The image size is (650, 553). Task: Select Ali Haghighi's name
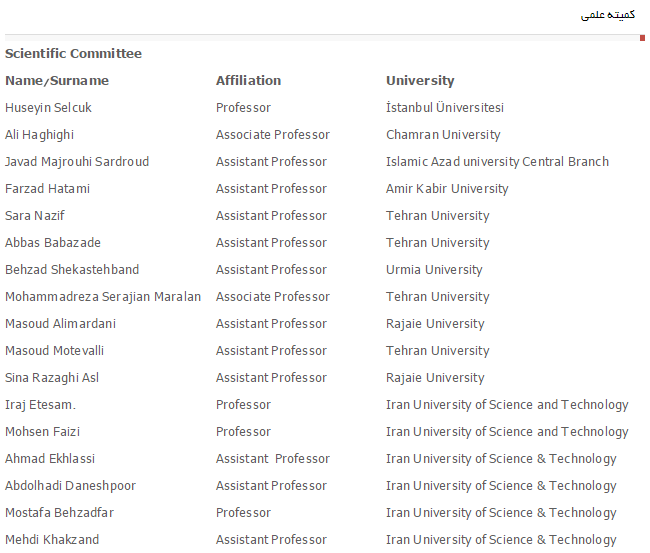(39, 135)
